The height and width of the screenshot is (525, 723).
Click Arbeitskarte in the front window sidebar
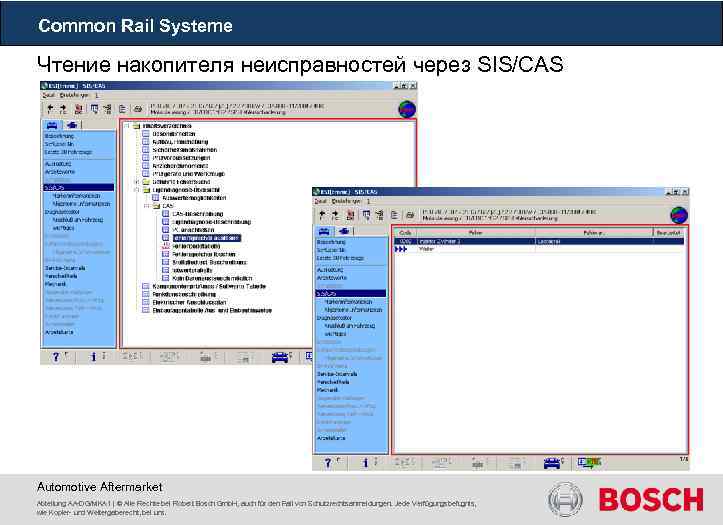(x=331, y=438)
